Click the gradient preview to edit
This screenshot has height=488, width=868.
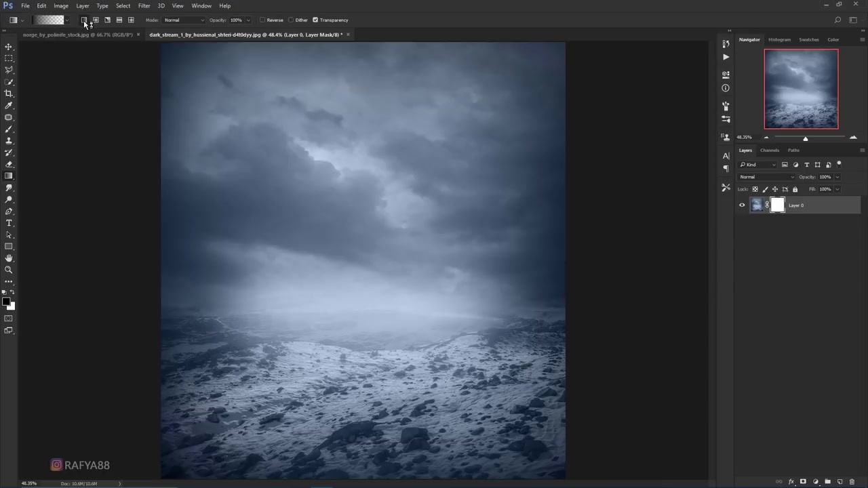(x=48, y=20)
